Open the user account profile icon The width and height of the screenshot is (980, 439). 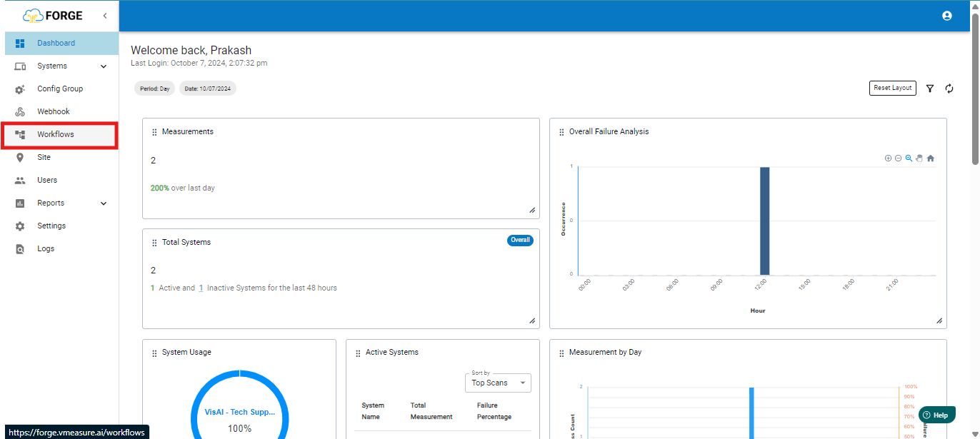pyautogui.click(x=947, y=16)
